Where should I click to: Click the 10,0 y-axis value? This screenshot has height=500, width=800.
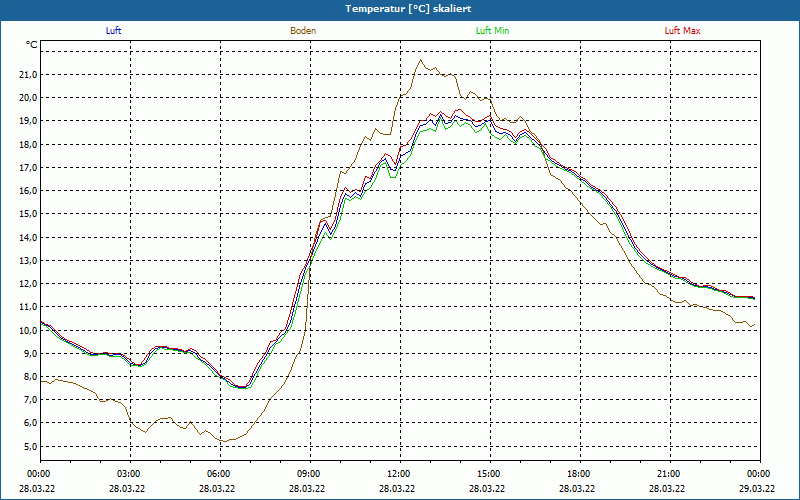[29, 330]
